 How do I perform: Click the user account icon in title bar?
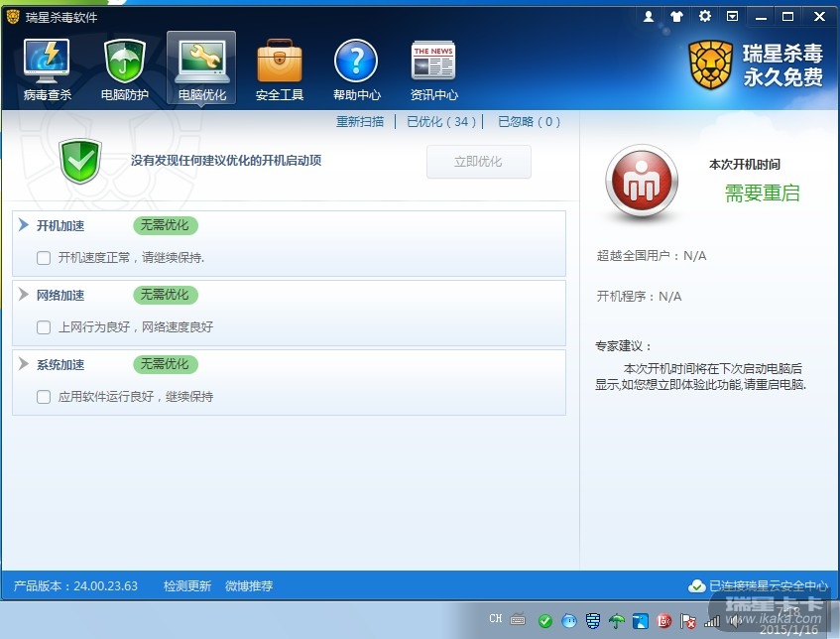point(650,17)
